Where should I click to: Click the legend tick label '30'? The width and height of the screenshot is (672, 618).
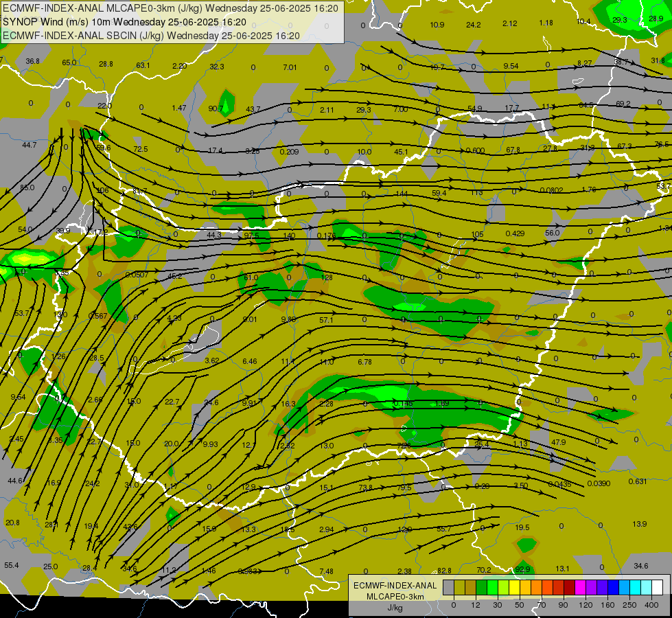click(x=497, y=605)
